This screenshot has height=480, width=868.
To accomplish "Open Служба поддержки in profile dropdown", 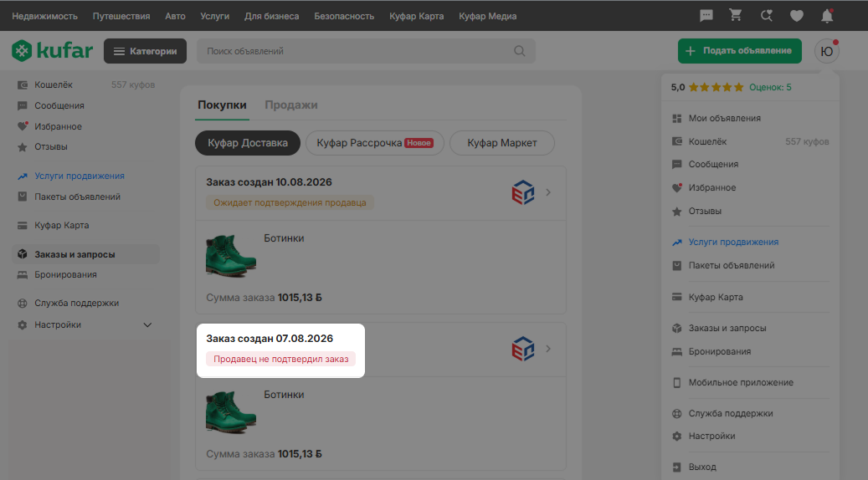I will 730,414.
